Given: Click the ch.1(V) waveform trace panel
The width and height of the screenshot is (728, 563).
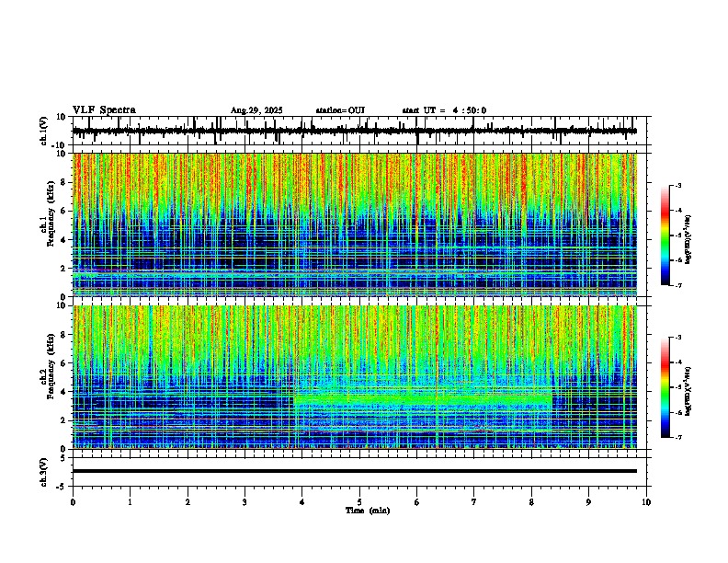Looking at the screenshot, I should tap(359, 131).
